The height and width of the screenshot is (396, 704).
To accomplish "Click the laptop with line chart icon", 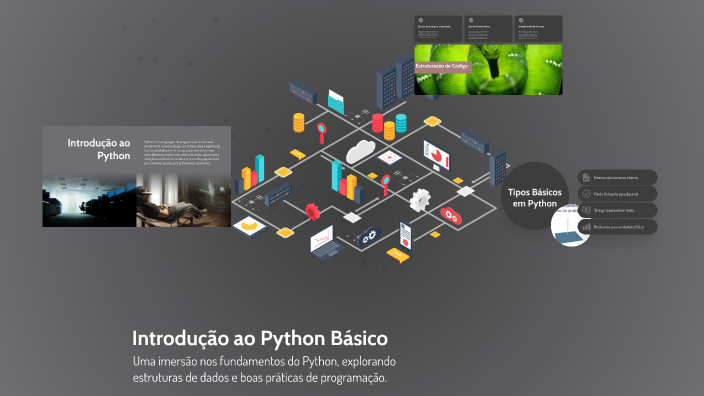I will pos(326,243).
